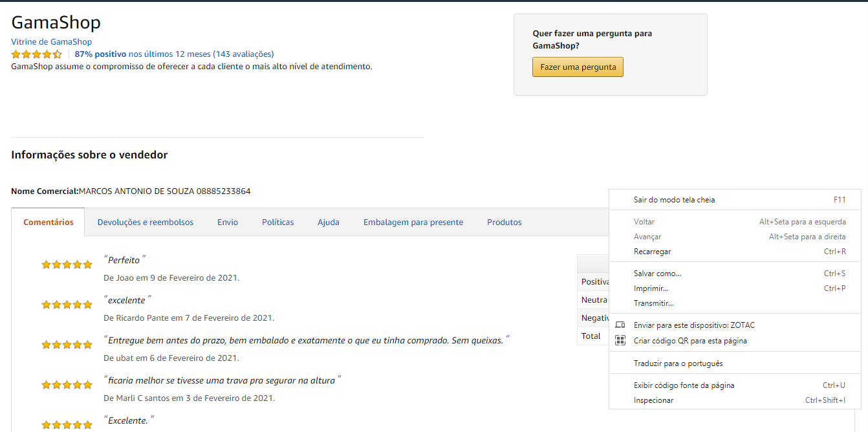868x432 pixels.
Task: Click the QR code icon in context menu
Action: [620, 341]
